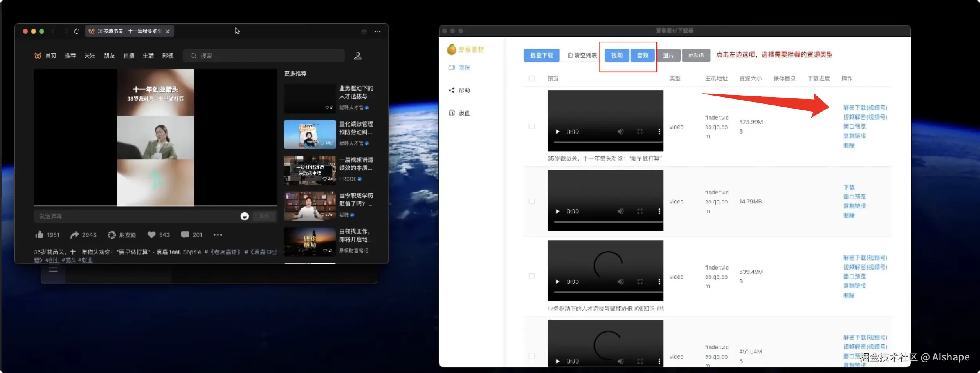Open fullscreen for the 323.99MB video preview
Image resolution: width=980 pixels, height=373 pixels.
[640, 132]
